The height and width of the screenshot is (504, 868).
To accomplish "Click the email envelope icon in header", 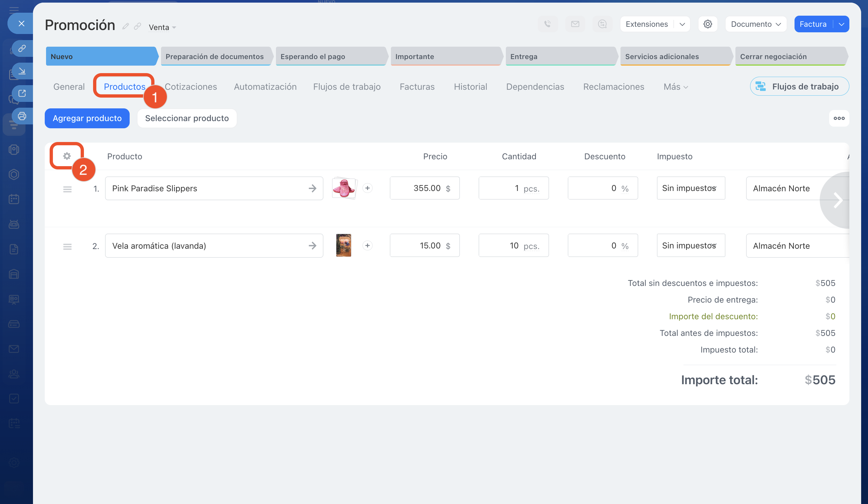I will click(575, 24).
